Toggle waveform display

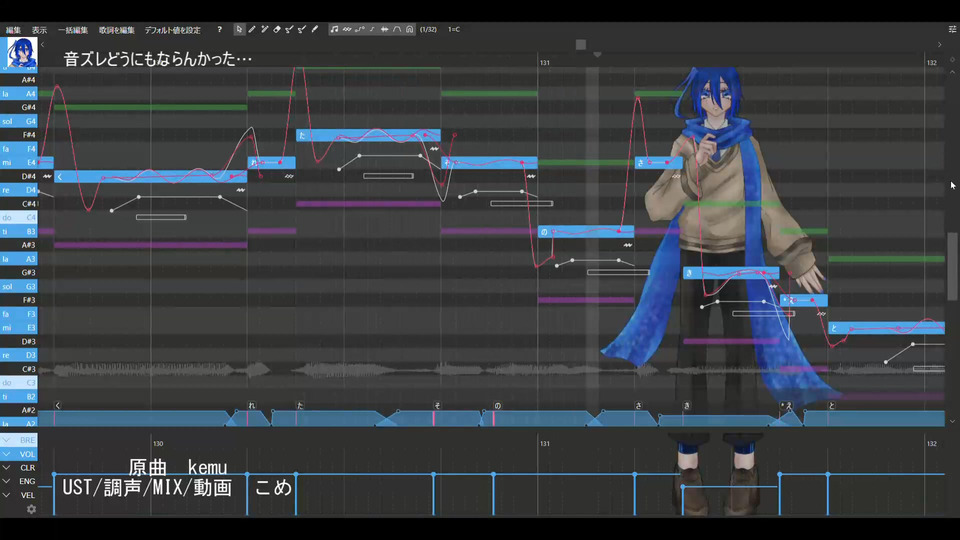tap(384, 29)
